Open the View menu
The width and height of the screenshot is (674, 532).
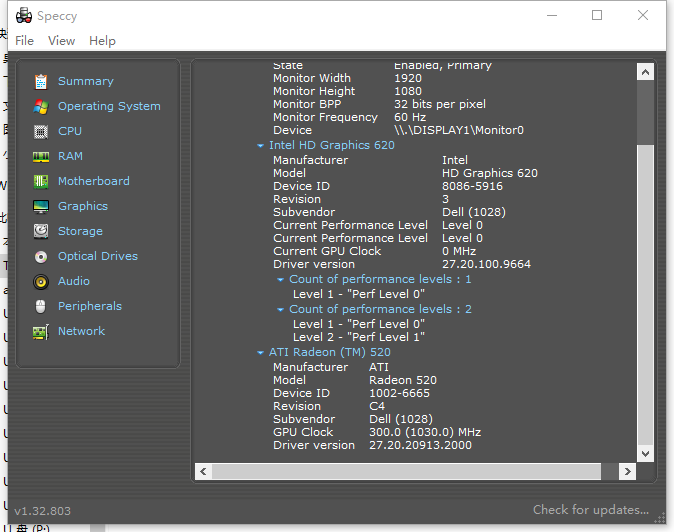point(61,41)
